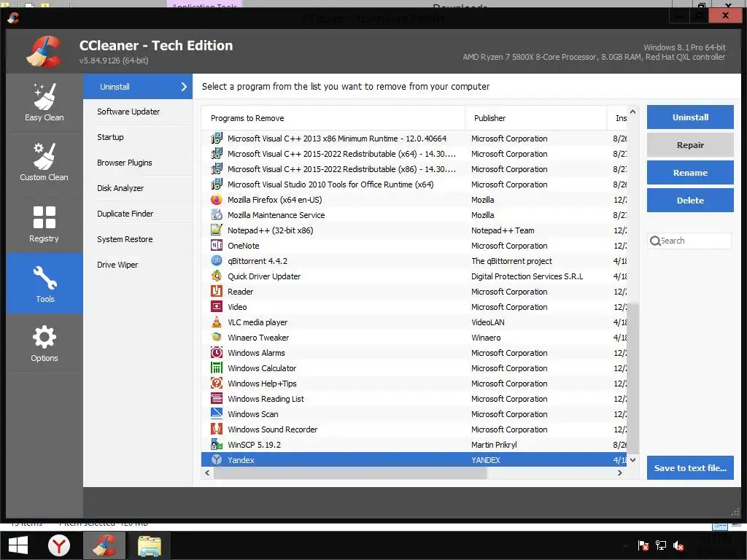Click the Windows Scan icon

point(216,414)
